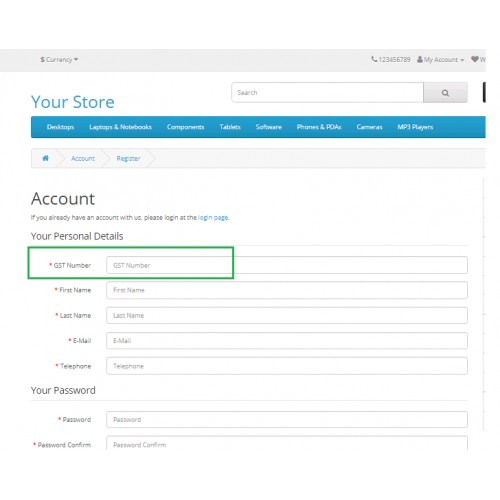The height and width of the screenshot is (500, 500).
Task: Open the Desktops menu
Action: [x=60, y=127]
